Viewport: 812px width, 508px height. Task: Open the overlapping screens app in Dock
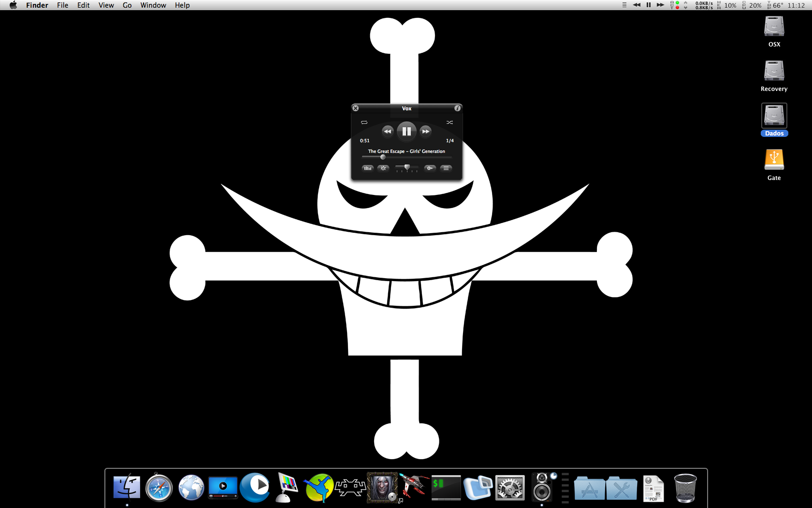pos(478,488)
